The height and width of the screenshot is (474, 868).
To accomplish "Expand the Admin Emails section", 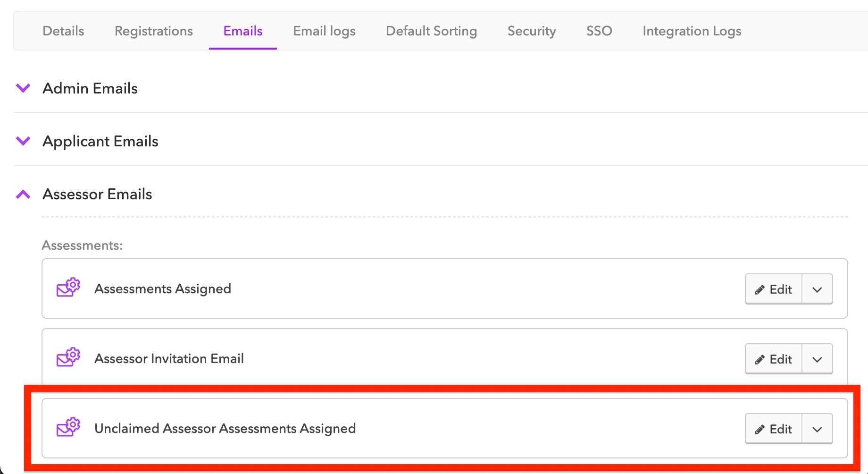I will point(23,88).
